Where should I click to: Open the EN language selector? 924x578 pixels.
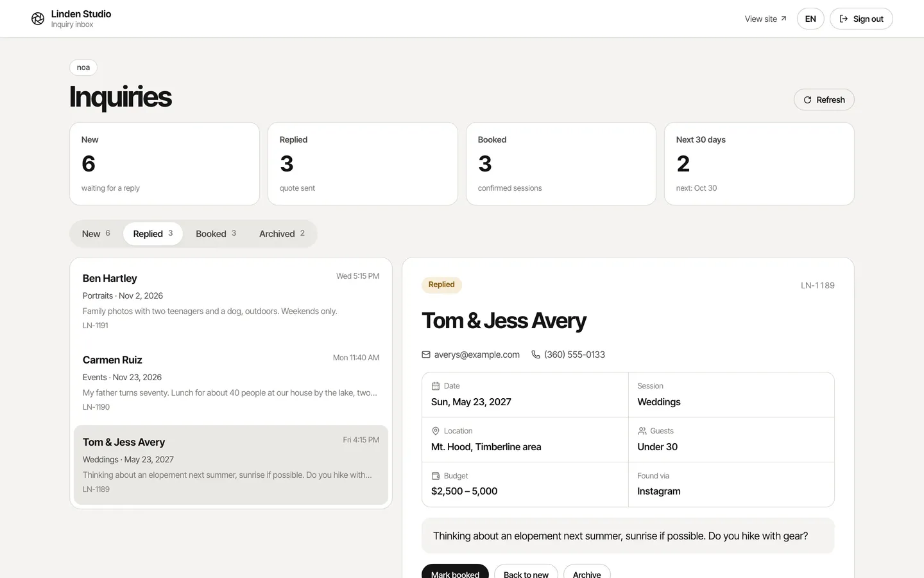coord(810,19)
